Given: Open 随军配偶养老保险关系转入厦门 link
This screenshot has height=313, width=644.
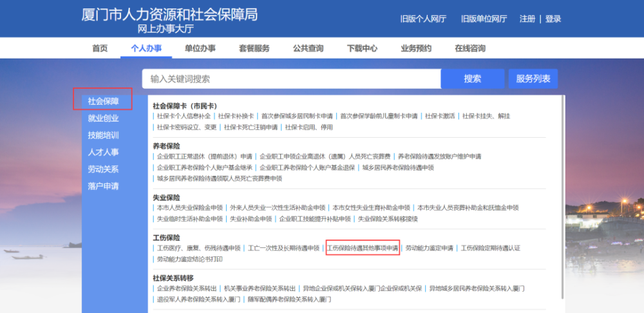Looking at the screenshot, I should (290, 299).
